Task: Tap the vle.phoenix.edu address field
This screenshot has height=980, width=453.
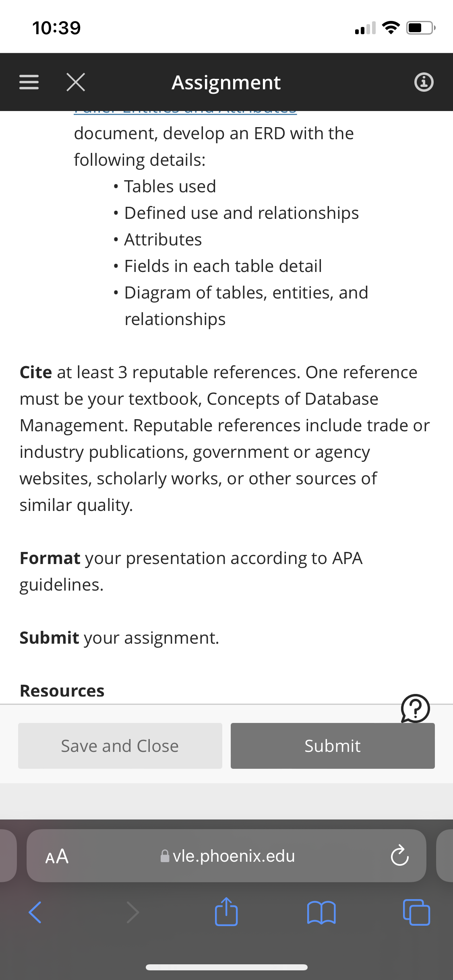Action: (227, 856)
